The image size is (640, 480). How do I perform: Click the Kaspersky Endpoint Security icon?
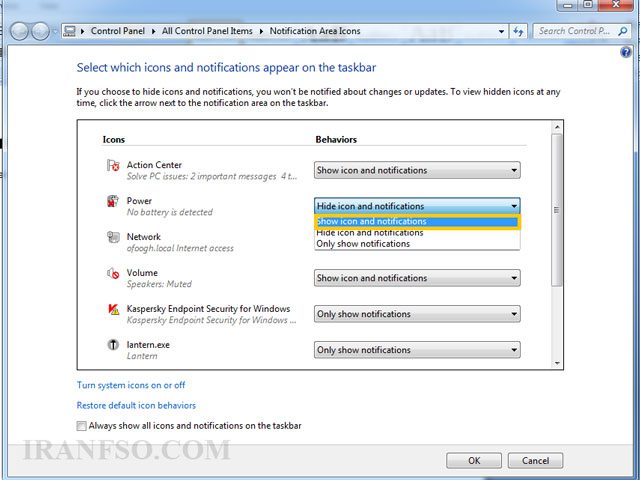coord(113,309)
